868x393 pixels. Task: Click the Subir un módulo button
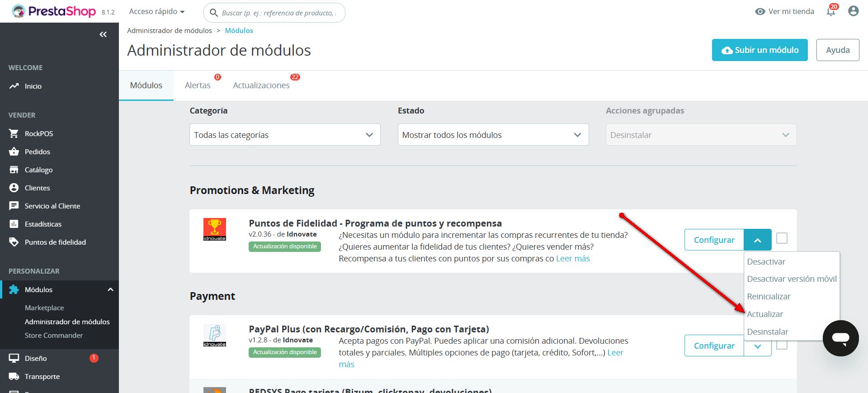[759, 50]
